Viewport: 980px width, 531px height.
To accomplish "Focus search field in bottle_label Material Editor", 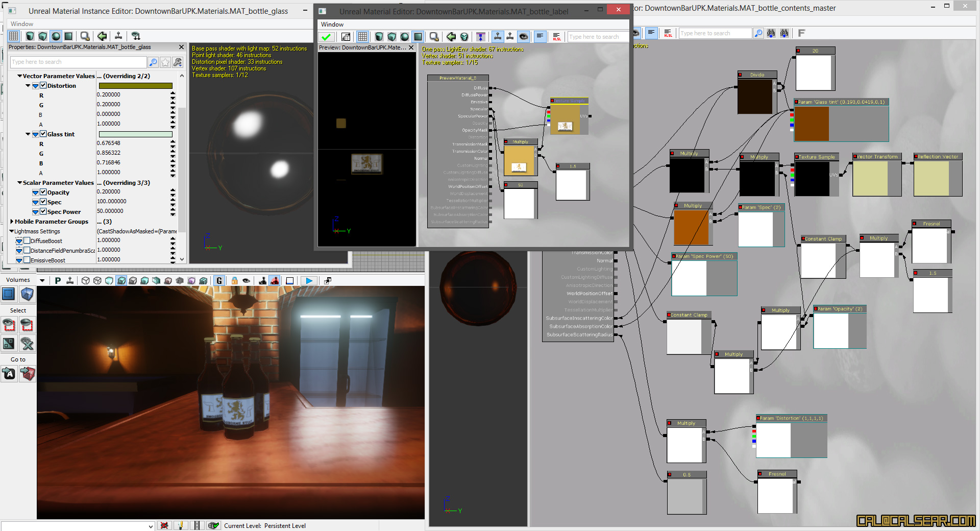I will 598,37.
